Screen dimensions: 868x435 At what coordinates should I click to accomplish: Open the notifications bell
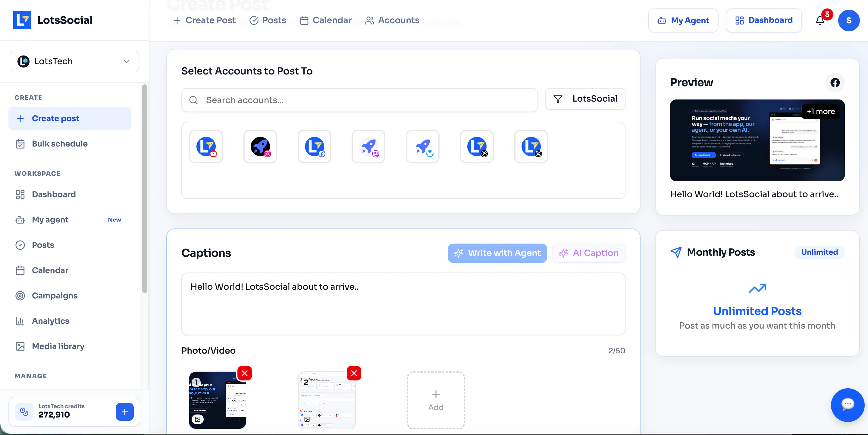click(820, 20)
